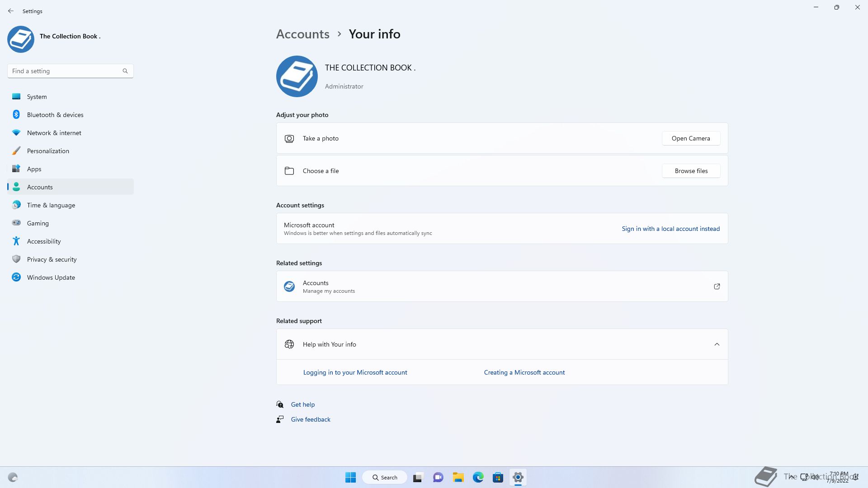The width and height of the screenshot is (868, 488).
Task: Go to Windows Update menu item
Action: point(71,277)
